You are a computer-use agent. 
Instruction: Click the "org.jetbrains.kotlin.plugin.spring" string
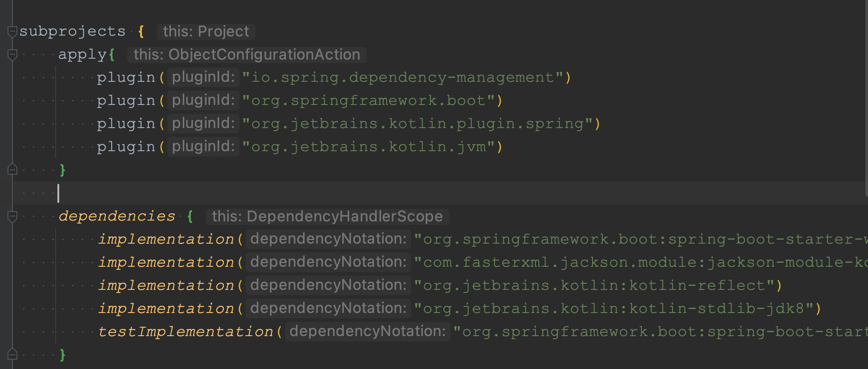pyautogui.click(x=418, y=124)
